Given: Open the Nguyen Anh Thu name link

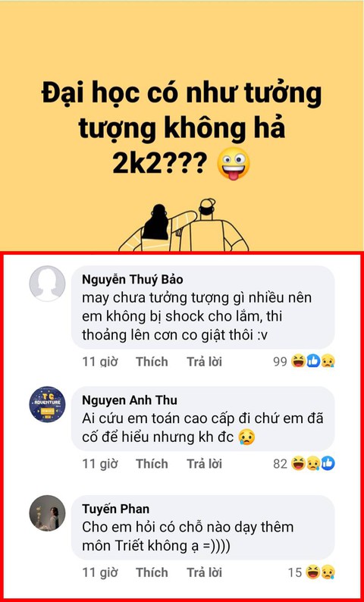Looking at the screenshot, I should click(x=130, y=400).
